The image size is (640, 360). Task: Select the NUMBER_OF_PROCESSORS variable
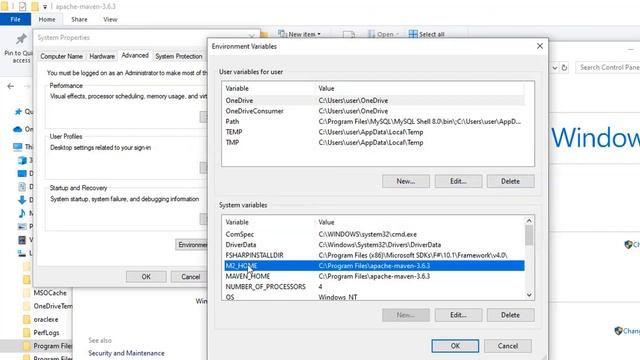(x=374, y=287)
